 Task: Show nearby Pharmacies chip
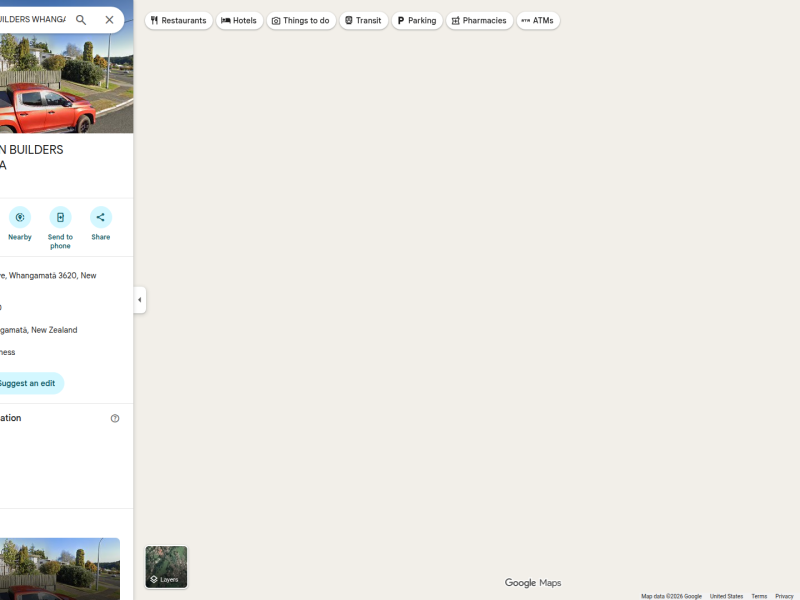pos(479,20)
